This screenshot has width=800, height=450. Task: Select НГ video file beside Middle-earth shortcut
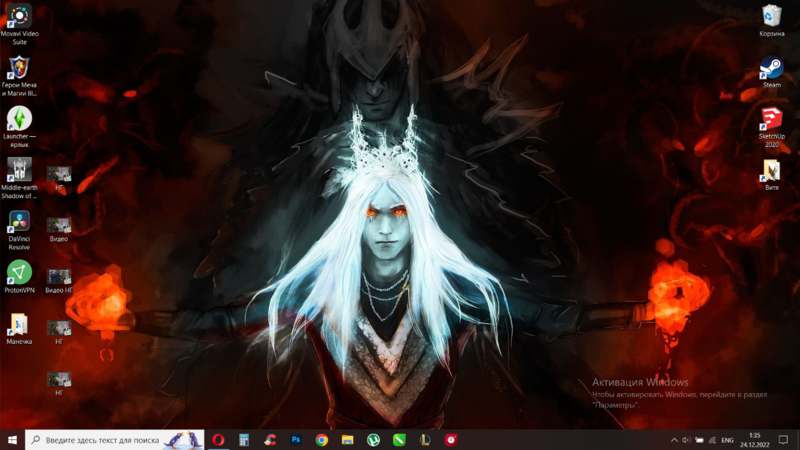[x=59, y=178]
